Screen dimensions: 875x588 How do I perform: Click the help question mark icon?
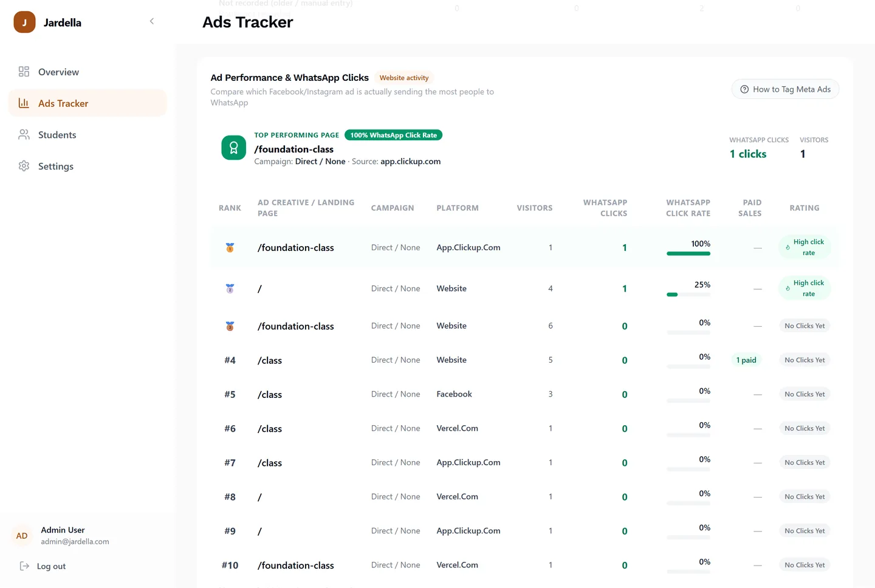pyautogui.click(x=744, y=89)
